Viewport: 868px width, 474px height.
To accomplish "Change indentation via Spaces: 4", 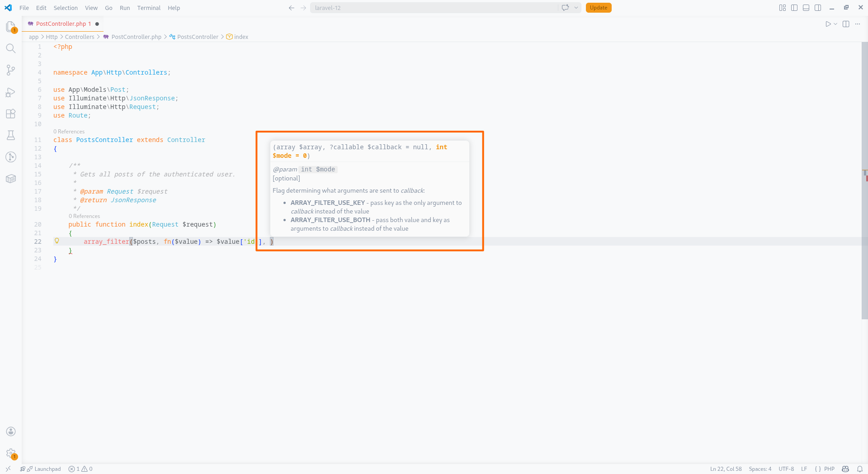I will pyautogui.click(x=760, y=469).
